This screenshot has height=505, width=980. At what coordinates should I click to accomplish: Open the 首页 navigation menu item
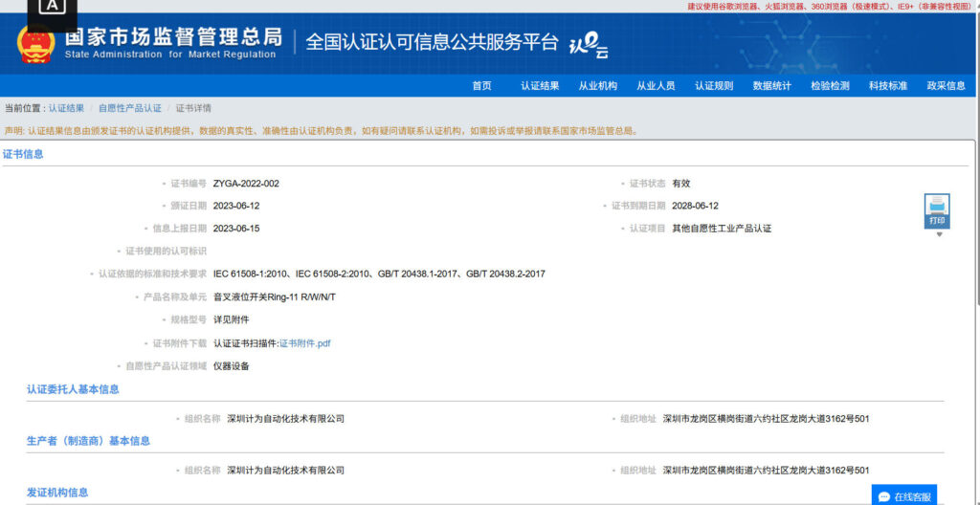click(x=481, y=86)
